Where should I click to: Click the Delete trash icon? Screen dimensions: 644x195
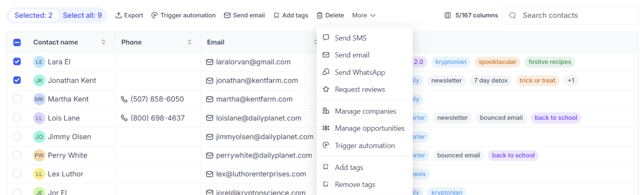[320, 15]
